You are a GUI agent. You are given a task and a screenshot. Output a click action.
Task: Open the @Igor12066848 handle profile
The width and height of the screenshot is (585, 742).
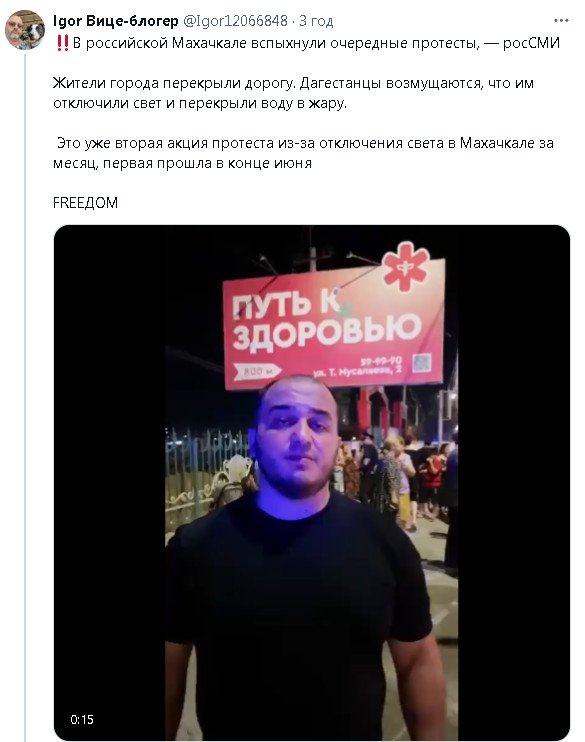[235, 21]
